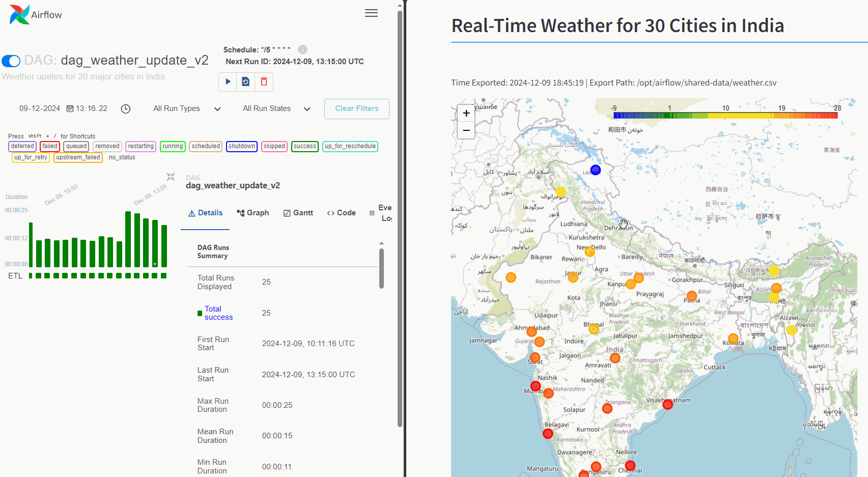This screenshot has height=477, width=868.
Task: Trigger the DAG with play button
Action: point(228,81)
